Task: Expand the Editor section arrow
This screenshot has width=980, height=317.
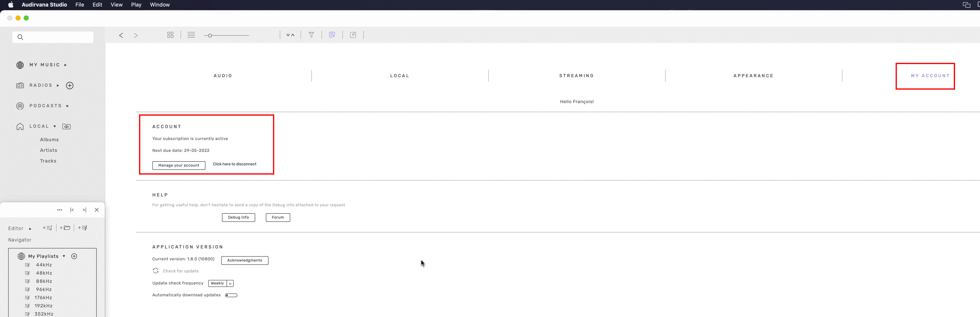Action: pyautogui.click(x=30, y=229)
